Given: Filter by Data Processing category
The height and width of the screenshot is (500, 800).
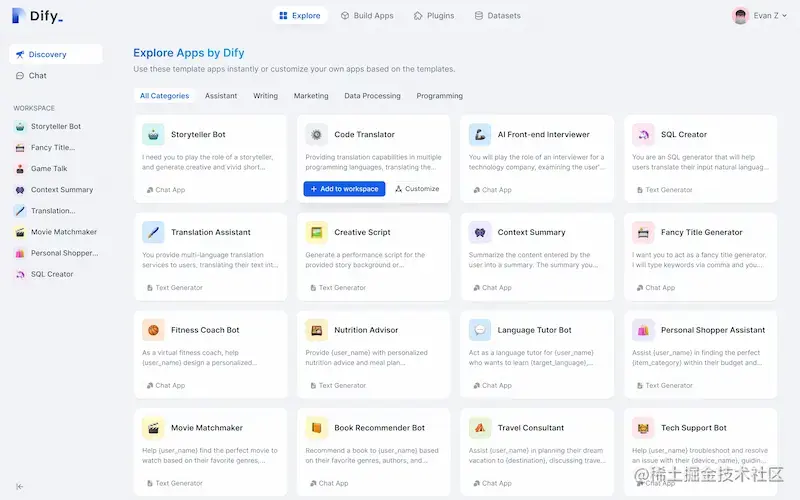Looking at the screenshot, I should click(372, 96).
